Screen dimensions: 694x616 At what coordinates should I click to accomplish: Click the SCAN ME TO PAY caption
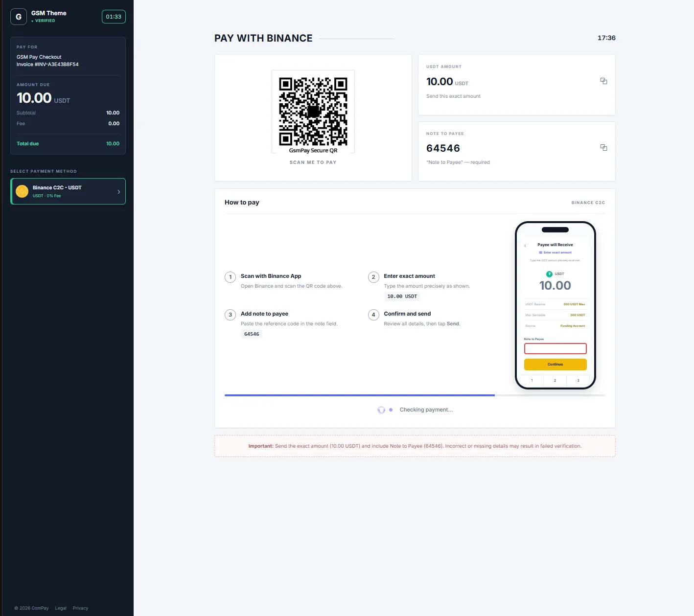313,162
